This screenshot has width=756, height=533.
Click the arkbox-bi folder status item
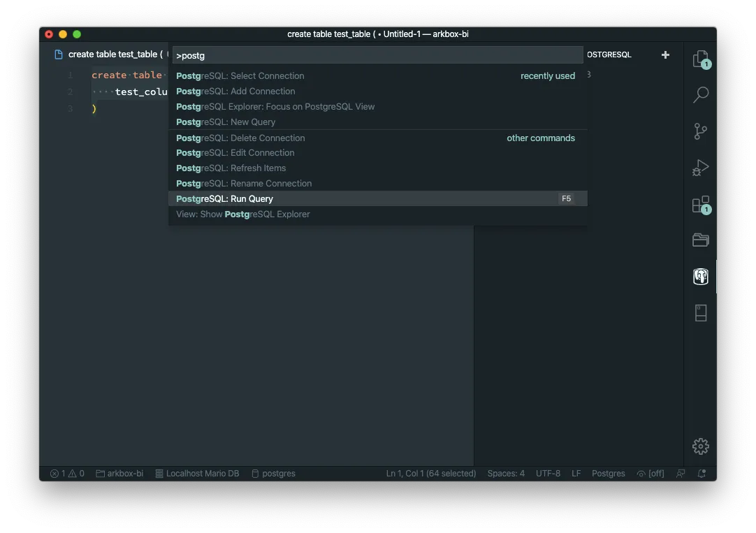pyautogui.click(x=119, y=473)
